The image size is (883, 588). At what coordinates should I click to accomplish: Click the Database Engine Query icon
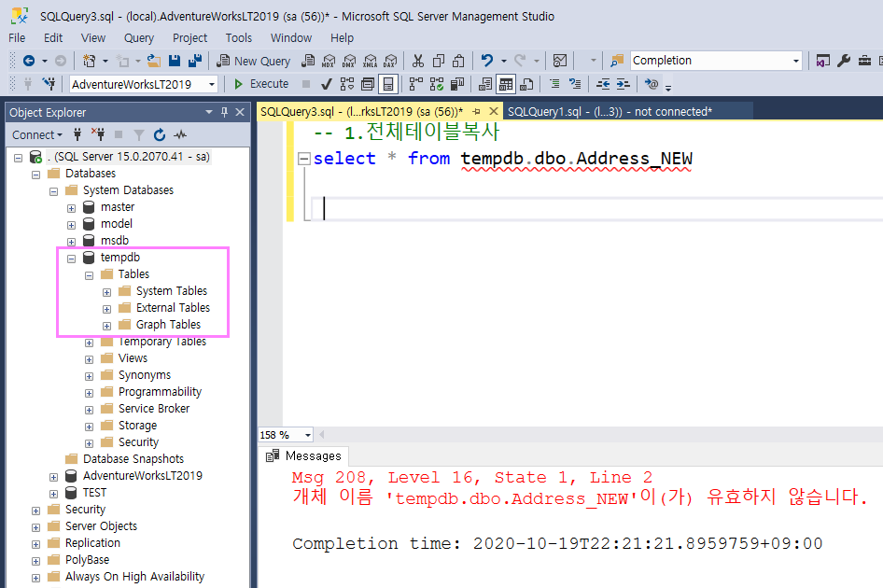307,61
